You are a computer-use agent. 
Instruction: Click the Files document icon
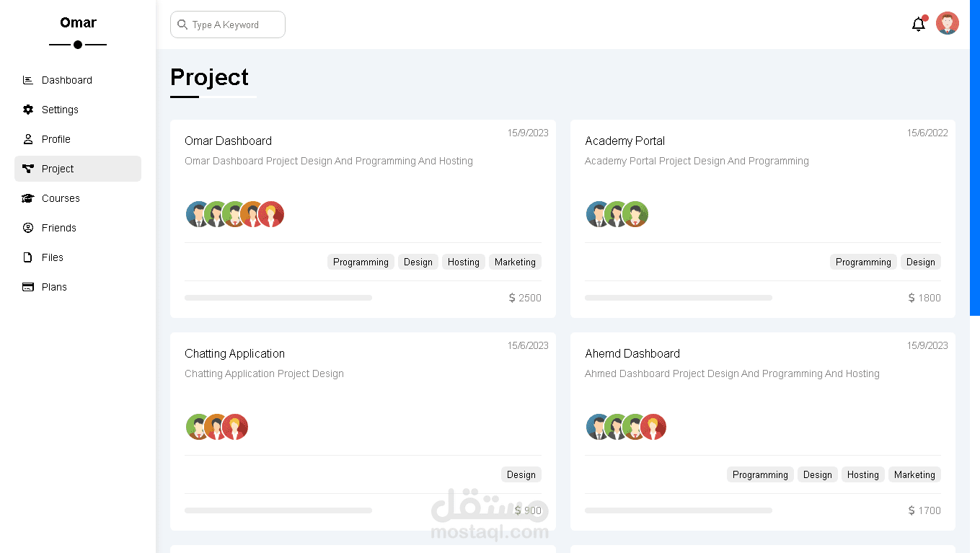28,257
